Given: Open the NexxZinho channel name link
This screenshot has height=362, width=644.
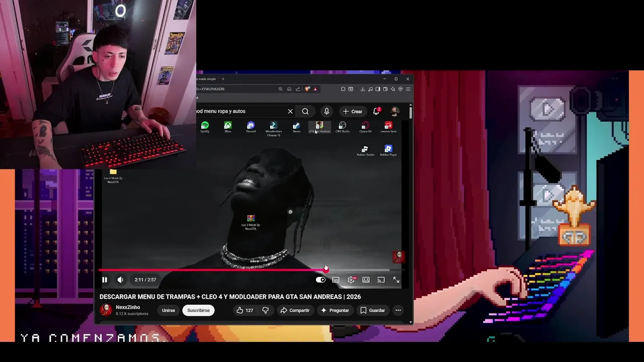Looking at the screenshot, I should [x=128, y=307].
